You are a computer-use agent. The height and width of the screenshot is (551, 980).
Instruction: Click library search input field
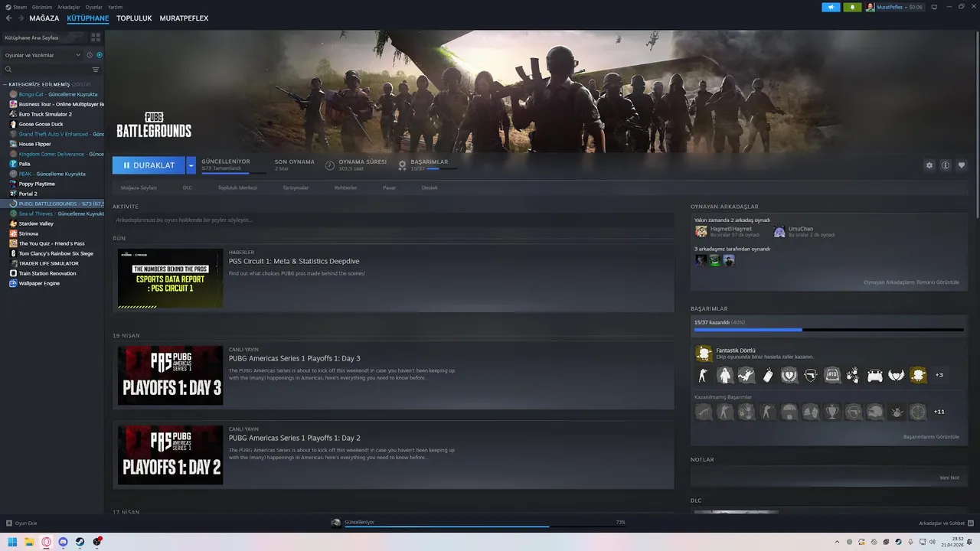coord(46,70)
